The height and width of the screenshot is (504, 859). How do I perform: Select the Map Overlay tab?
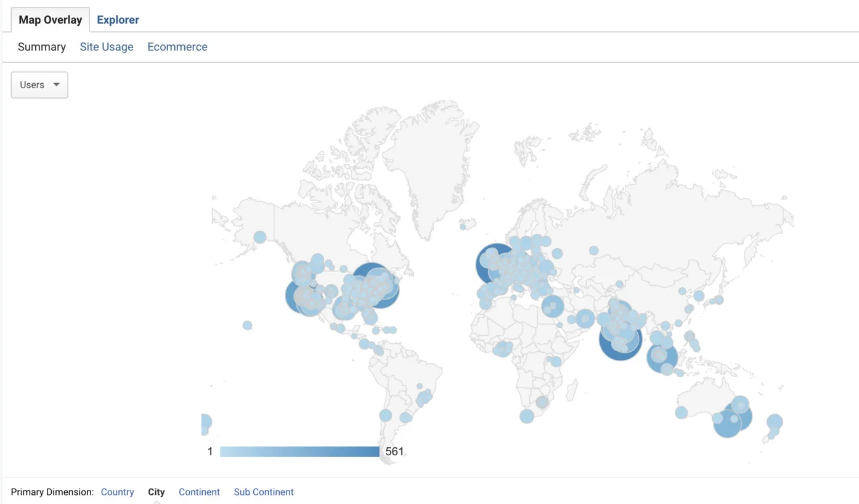point(50,20)
